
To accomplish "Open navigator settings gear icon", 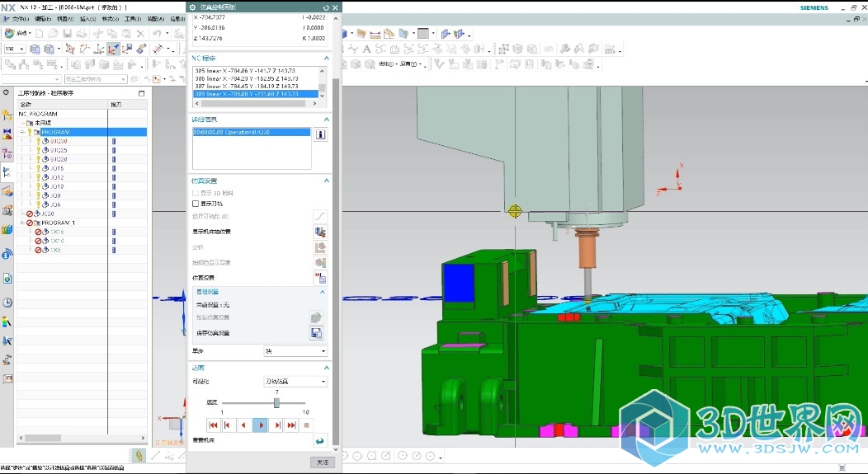I will point(6,92).
